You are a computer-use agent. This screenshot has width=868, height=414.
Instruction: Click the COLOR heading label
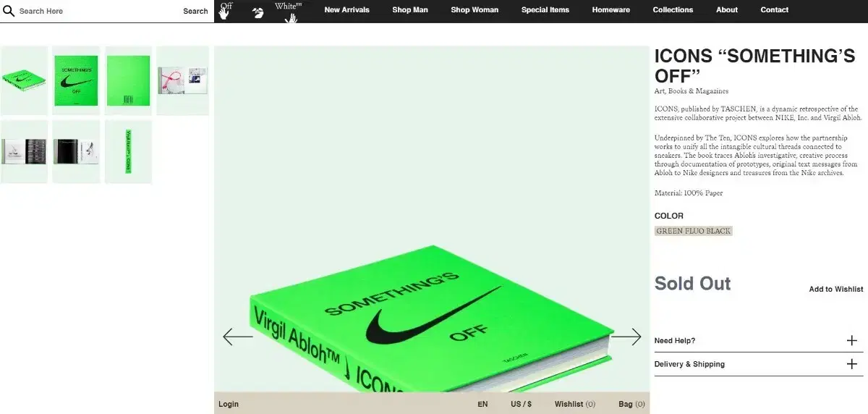click(x=669, y=216)
